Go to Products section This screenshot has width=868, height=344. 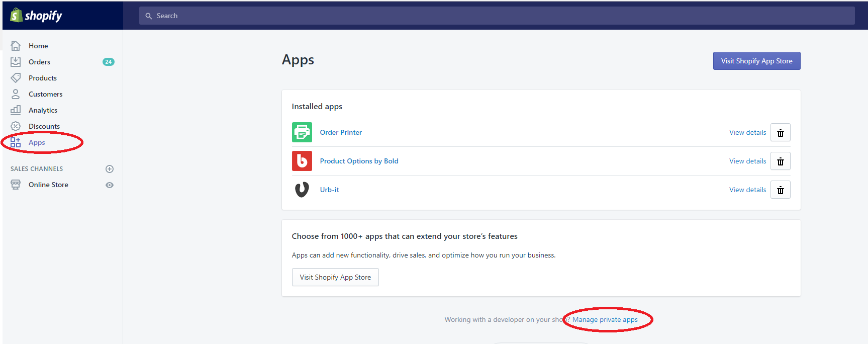pyautogui.click(x=43, y=78)
